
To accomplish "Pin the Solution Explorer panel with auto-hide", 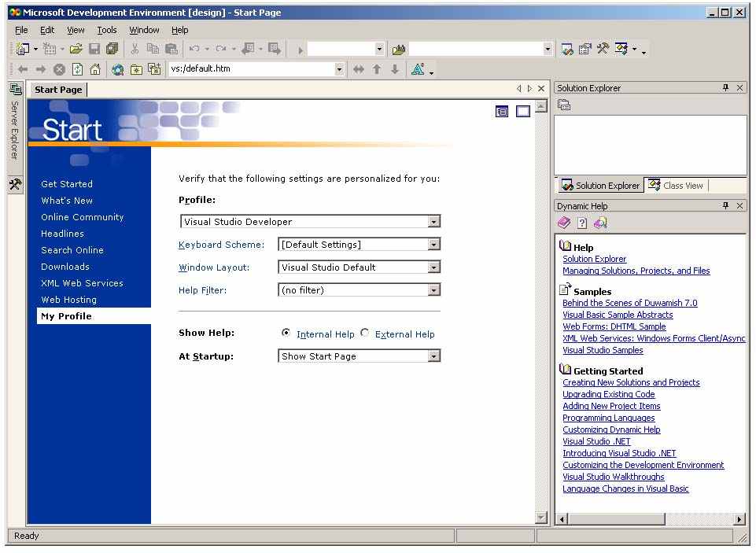I will (x=725, y=88).
